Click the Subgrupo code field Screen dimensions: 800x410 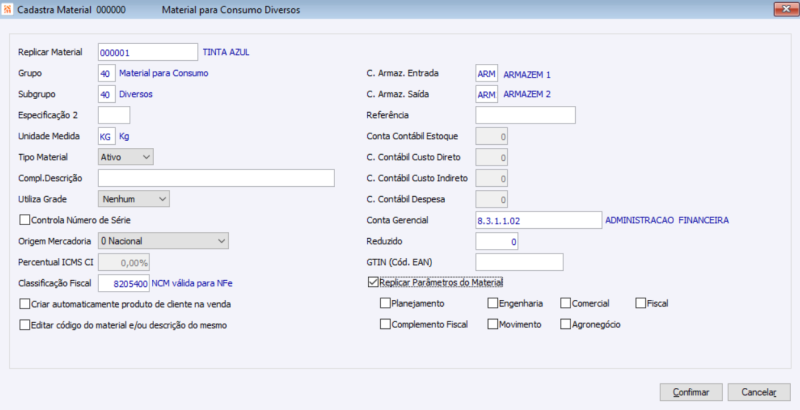click(x=107, y=94)
